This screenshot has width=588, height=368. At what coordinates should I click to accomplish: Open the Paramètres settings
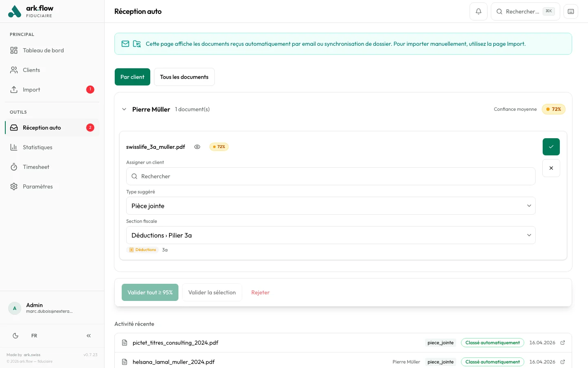pos(38,186)
